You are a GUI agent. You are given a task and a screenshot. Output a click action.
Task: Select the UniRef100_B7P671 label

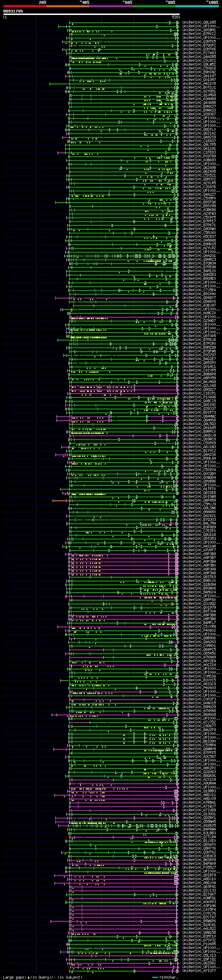pos(199,225)
